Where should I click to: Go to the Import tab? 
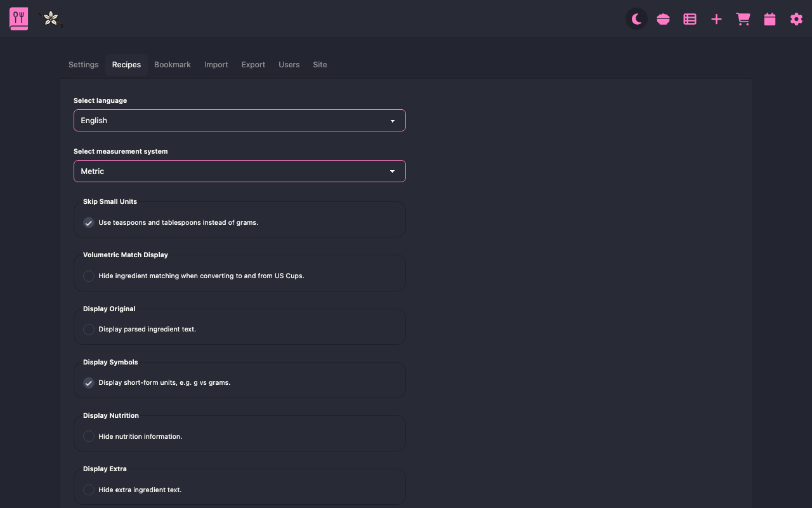(216, 65)
